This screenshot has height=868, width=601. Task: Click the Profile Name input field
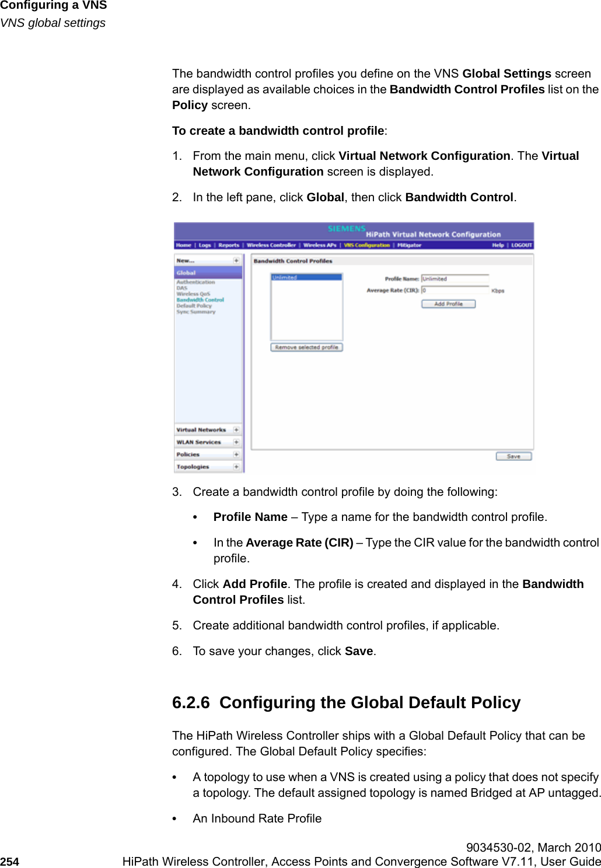(x=456, y=278)
